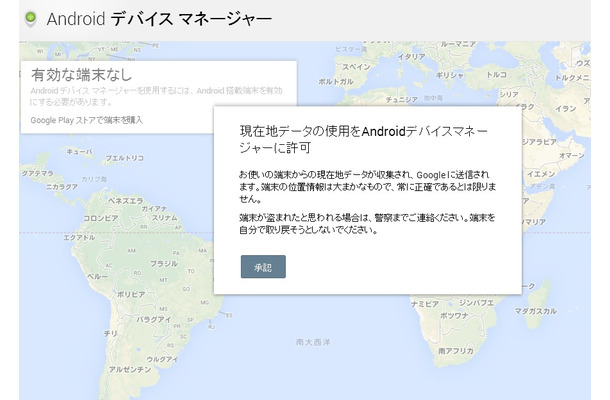Click the チュニジア map label
The image size is (610, 400).
tap(402, 100)
